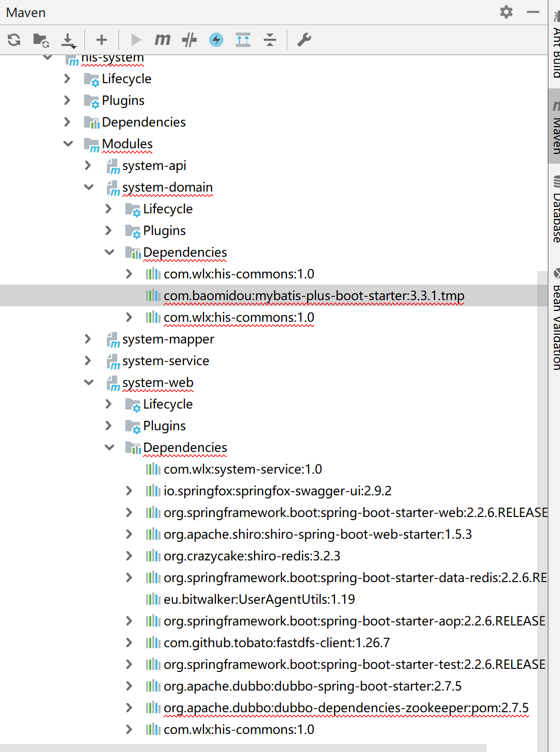Click Lifecycle folder icon under system-web

pyautogui.click(x=133, y=405)
